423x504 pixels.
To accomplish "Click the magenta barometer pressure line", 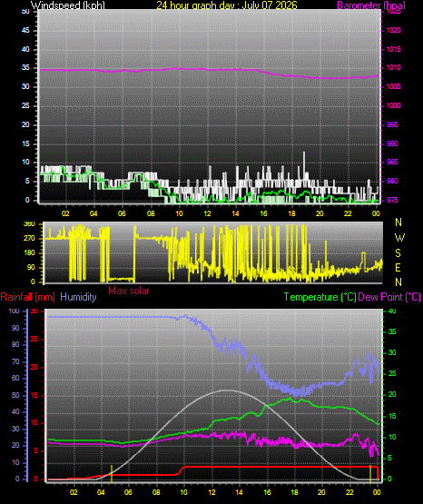I will (209, 70).
